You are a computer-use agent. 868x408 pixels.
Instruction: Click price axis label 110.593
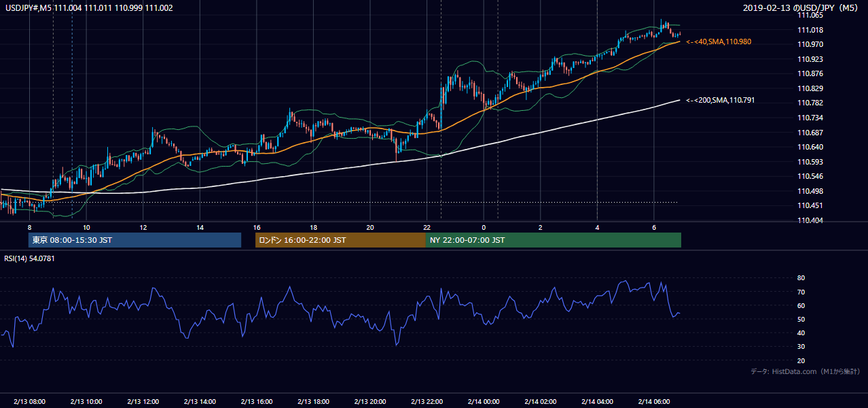point(810,162)
